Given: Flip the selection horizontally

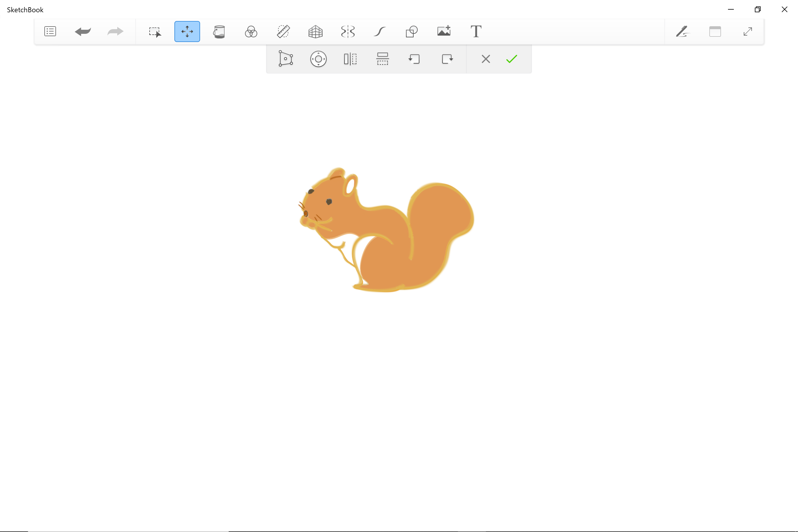Looking at the screenshot, I should 350,59.
